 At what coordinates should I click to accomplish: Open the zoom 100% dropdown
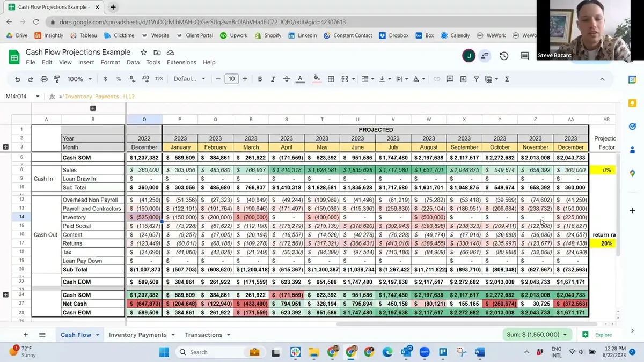point(79,79)
